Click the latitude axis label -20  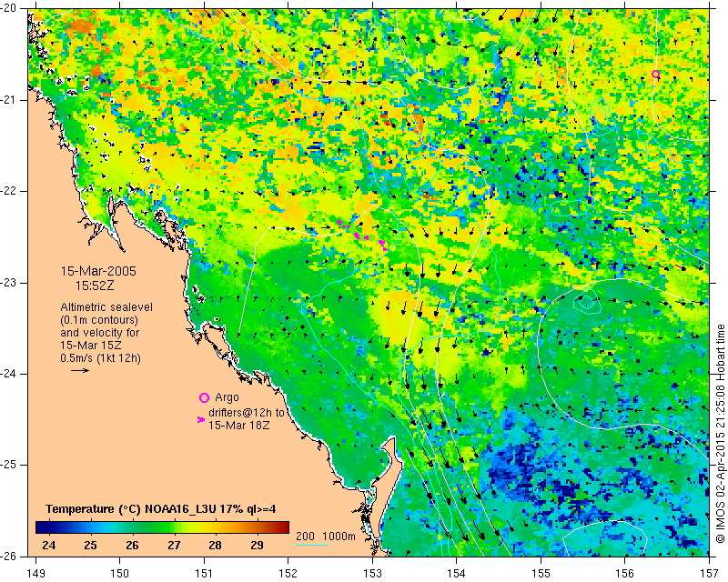[9, 8]
